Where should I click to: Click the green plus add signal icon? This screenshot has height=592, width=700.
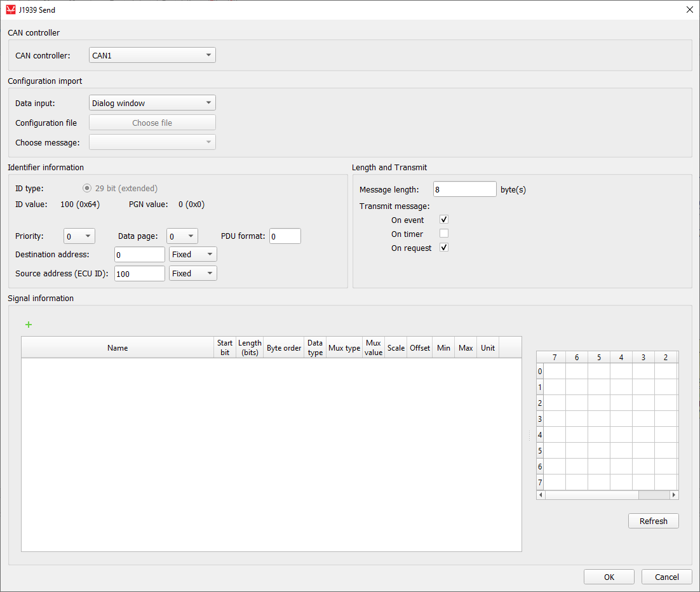28,325
